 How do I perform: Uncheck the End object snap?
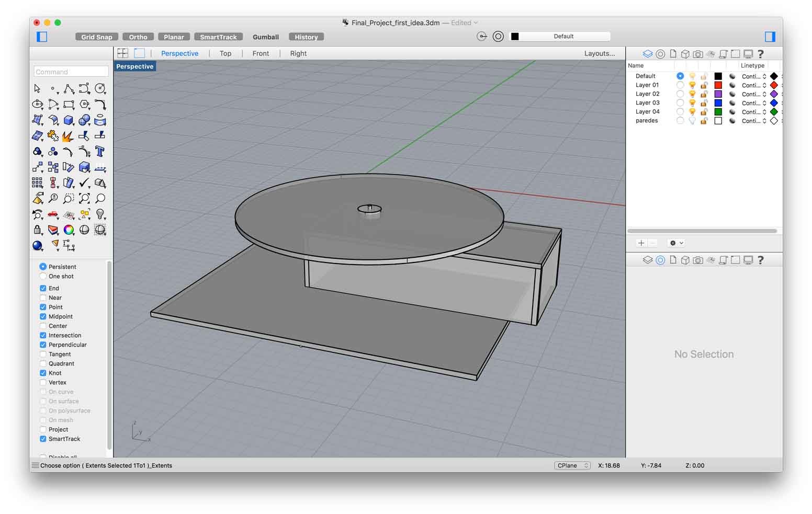[43, 288]
